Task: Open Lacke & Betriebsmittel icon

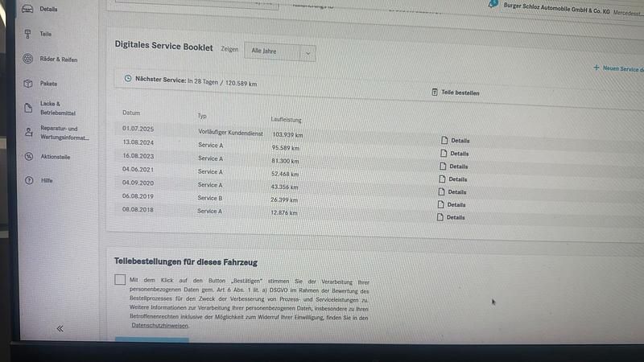Action: click(27, 108)
